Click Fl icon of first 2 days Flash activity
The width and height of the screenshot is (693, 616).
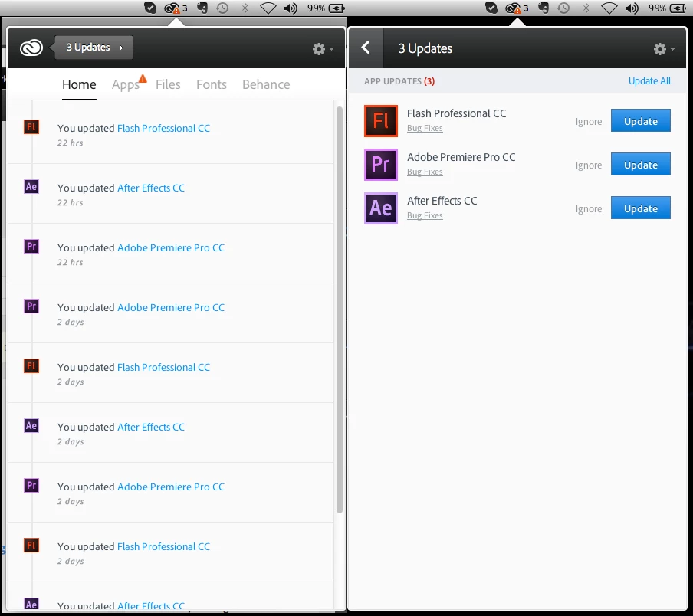tap(31, 366)
